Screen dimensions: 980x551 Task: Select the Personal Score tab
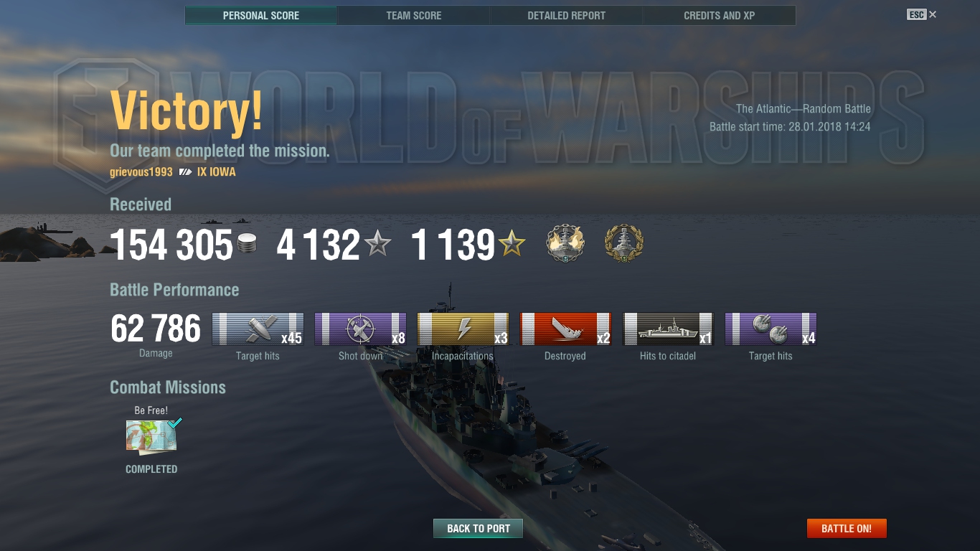pos(261,16)
